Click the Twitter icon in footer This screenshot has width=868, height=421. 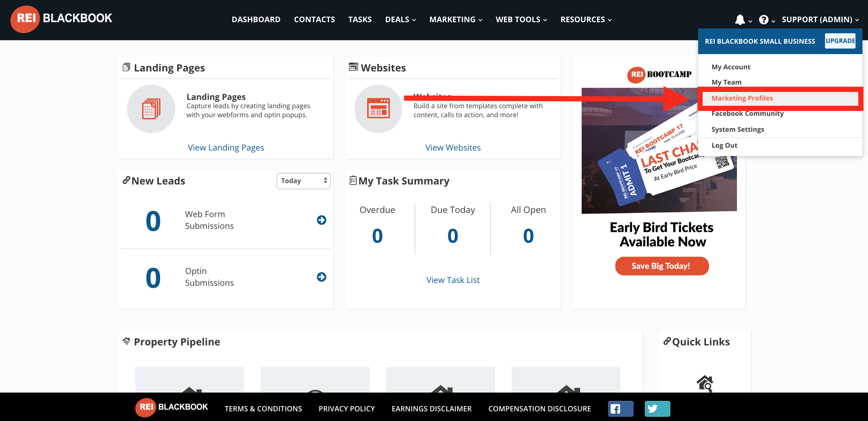click(x=657, y=409)
